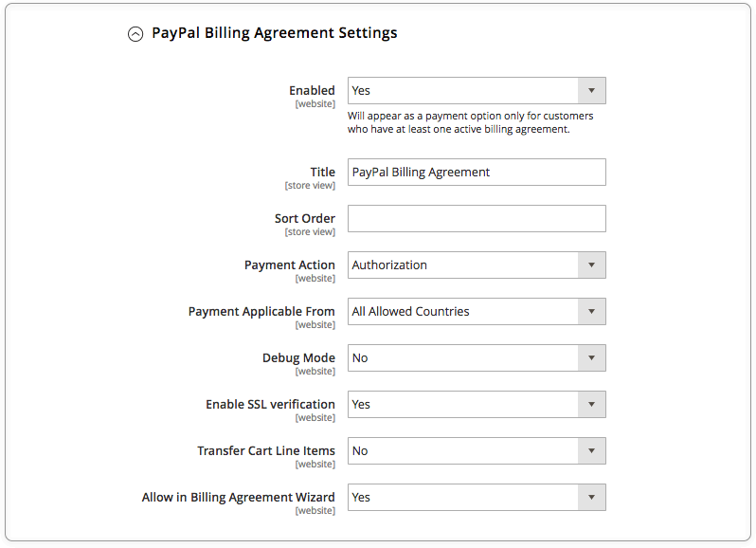Click the Debug Mode arrow icon
This screenshot has width=756, height=548.
(x=591, y=358)
